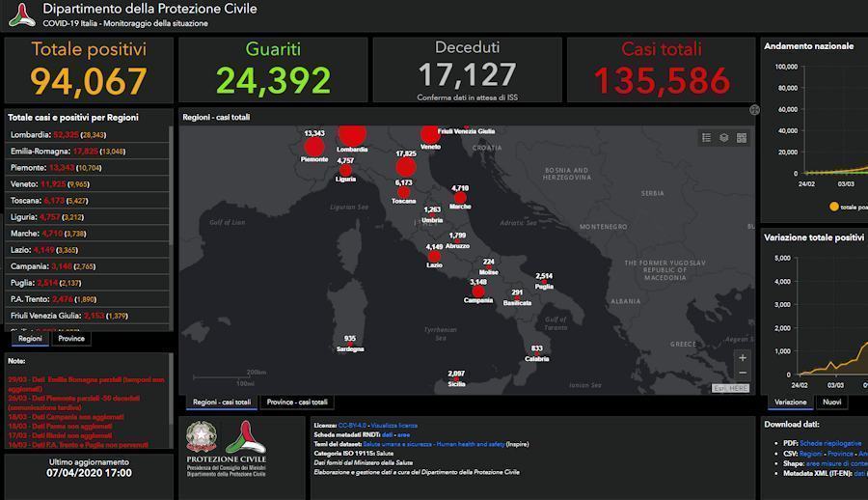Open the RNDT metadata dati link
The height and width of the screenshot is (500, 868).
click(x=387, y=434)
